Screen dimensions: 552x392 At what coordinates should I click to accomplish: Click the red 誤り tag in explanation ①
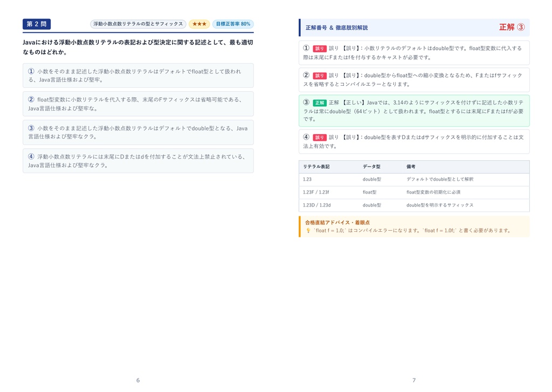pos(320,49)
